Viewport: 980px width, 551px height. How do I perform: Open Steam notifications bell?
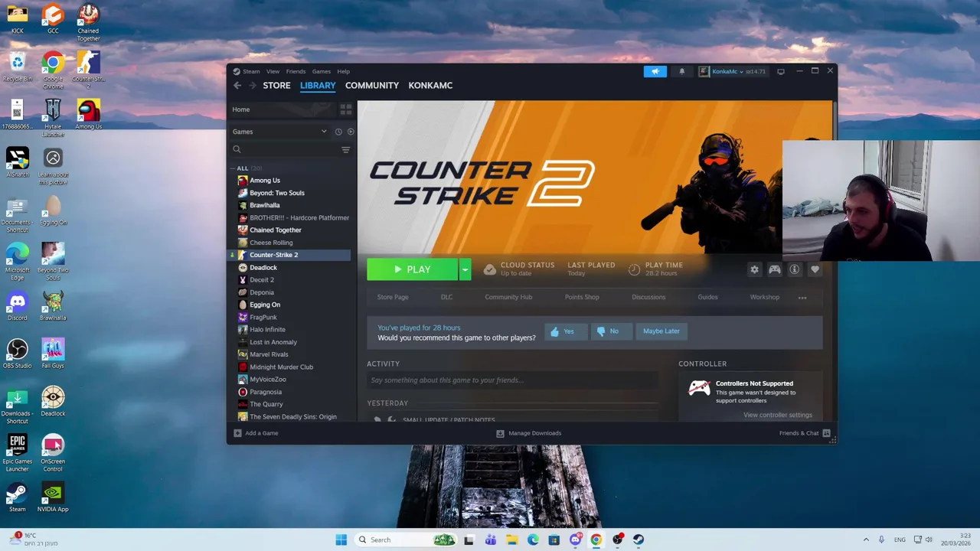681,71
